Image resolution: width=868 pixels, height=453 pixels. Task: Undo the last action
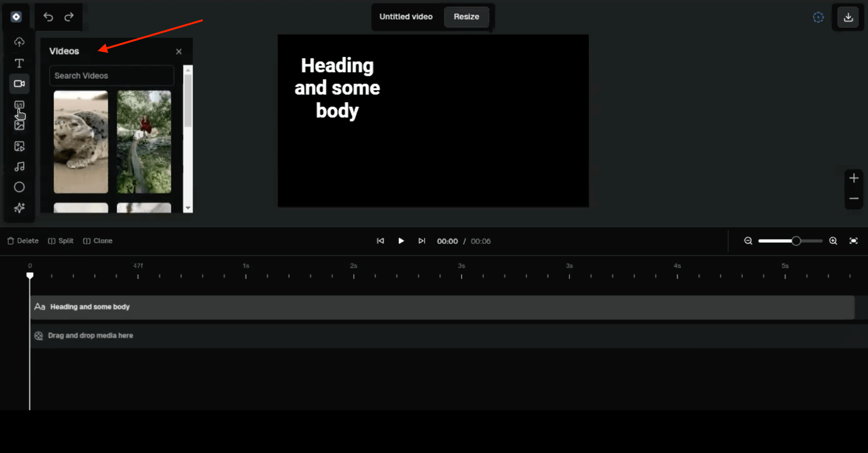coord(48,17)
